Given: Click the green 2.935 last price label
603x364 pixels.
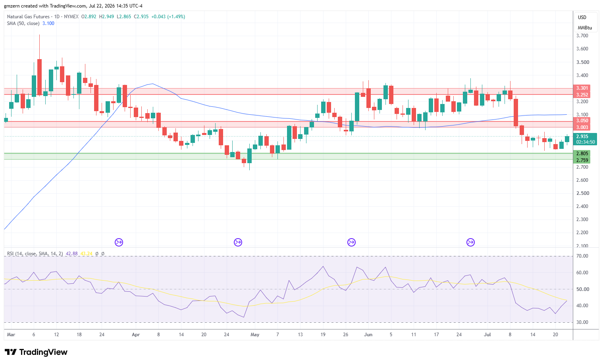Looking at the screenshot, I should point(582,137).
